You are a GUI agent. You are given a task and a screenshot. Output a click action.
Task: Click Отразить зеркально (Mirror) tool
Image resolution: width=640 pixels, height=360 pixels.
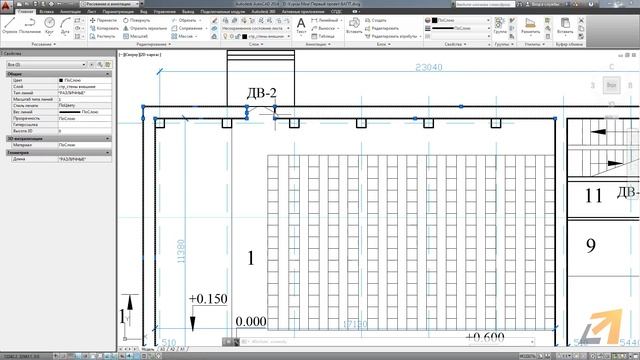145,28
